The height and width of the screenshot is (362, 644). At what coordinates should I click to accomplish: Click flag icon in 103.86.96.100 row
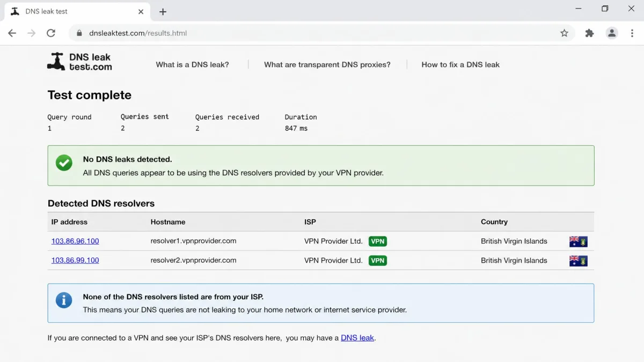pos(579,241)
